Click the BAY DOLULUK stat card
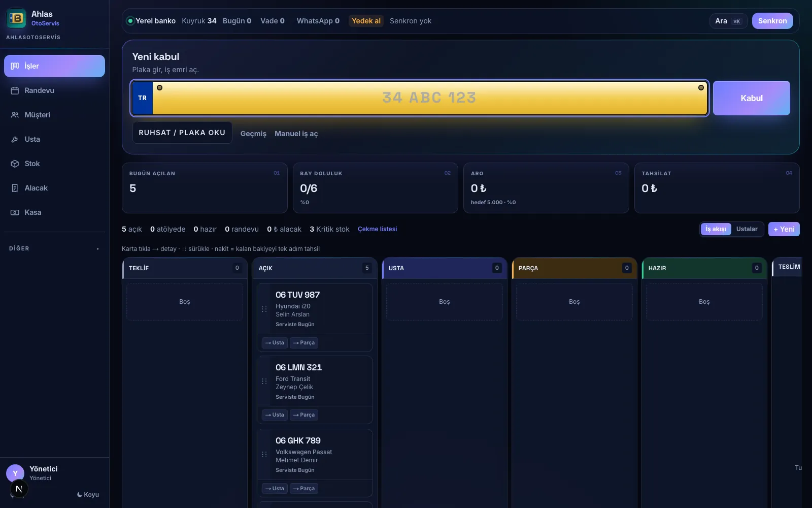 tap(376, 188)
